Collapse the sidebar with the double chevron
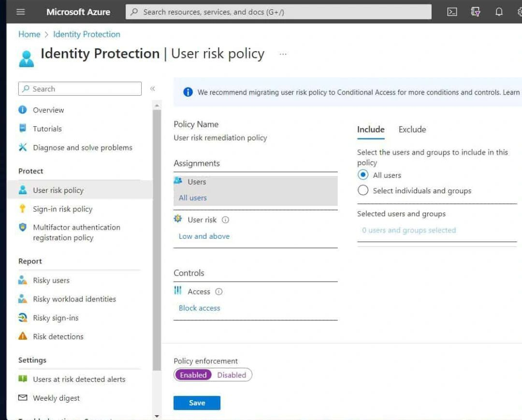522x420 pixels. click(152, 88)
